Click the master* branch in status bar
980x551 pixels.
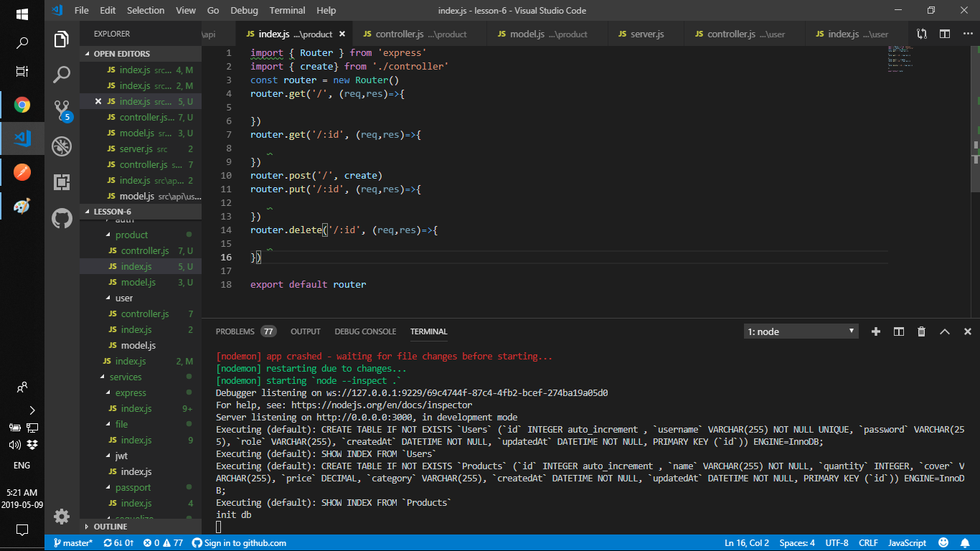[x=73, y=543]
